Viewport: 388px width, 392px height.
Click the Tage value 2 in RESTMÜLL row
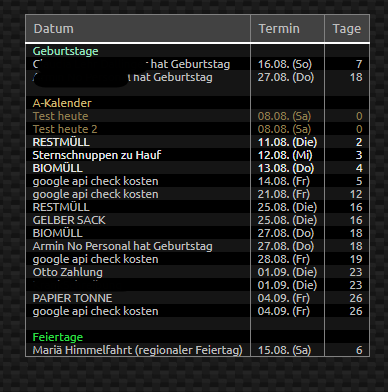tap(359, 142)
